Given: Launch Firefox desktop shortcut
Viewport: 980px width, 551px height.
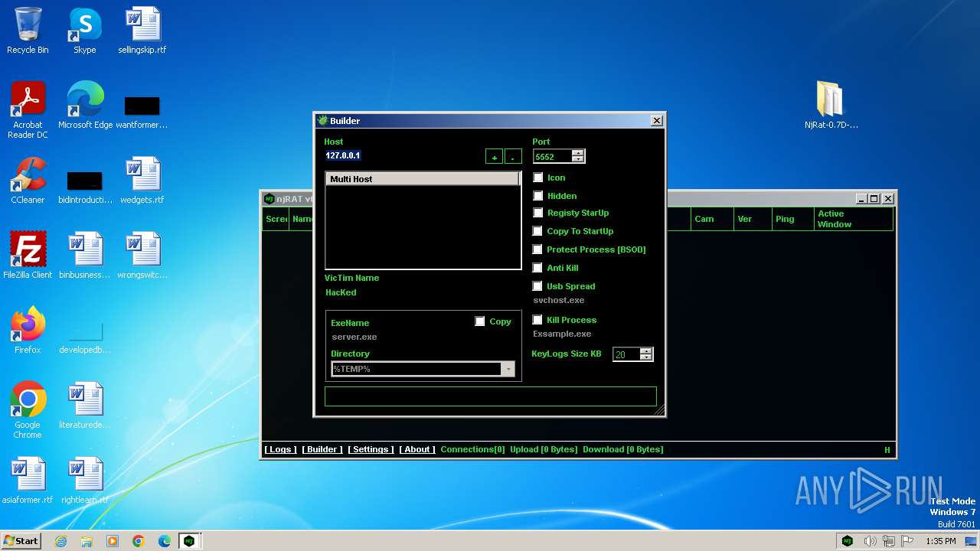Looking at the screenshot, I should point(28,331).
